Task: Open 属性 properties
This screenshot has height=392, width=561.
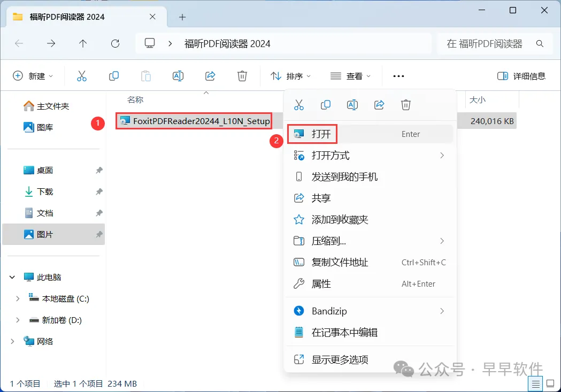Action: pos(370,283)
